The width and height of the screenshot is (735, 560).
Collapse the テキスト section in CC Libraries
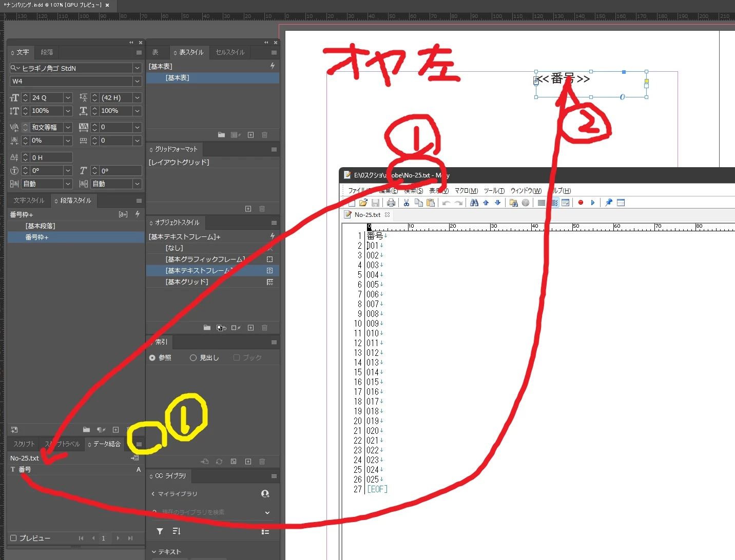click(x=153, y=552)
